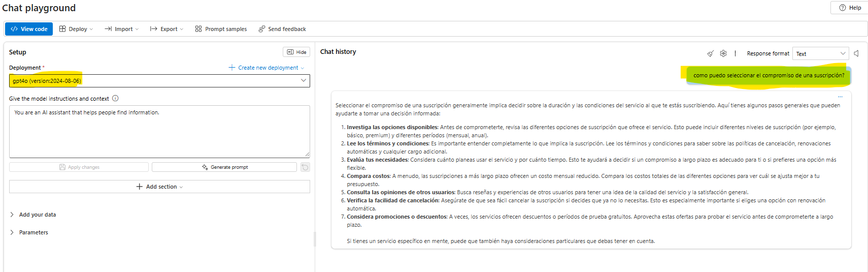The width and height of the screenshot is (868, 272).
Task: Expand the Add your data section
Action: pyautogui.click(x=33, y=215)
